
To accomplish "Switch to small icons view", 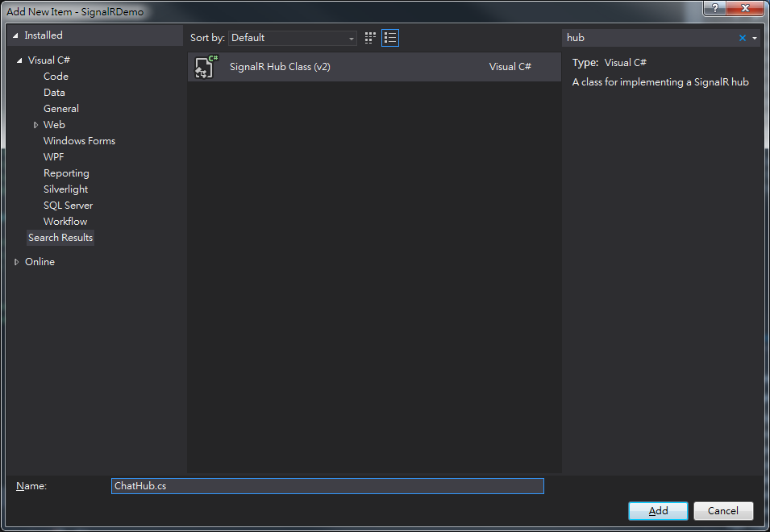I will tap(370, 38).
